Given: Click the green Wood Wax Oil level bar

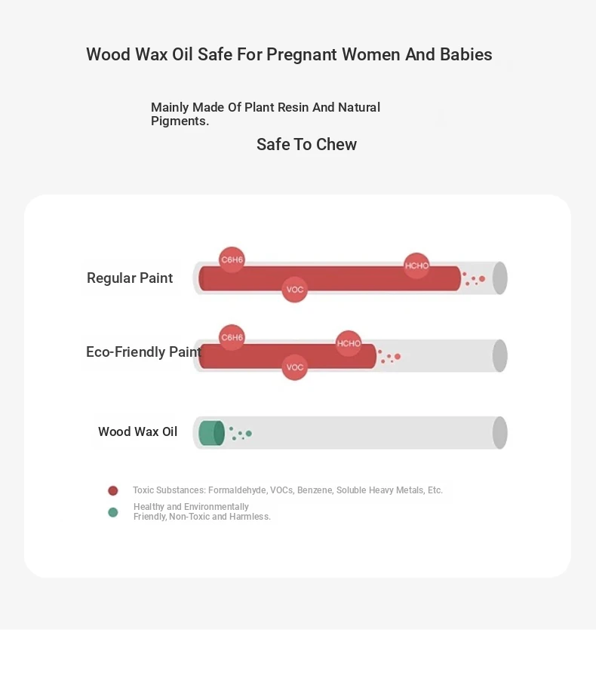Looking at the screenshot, I should point(210,433).
